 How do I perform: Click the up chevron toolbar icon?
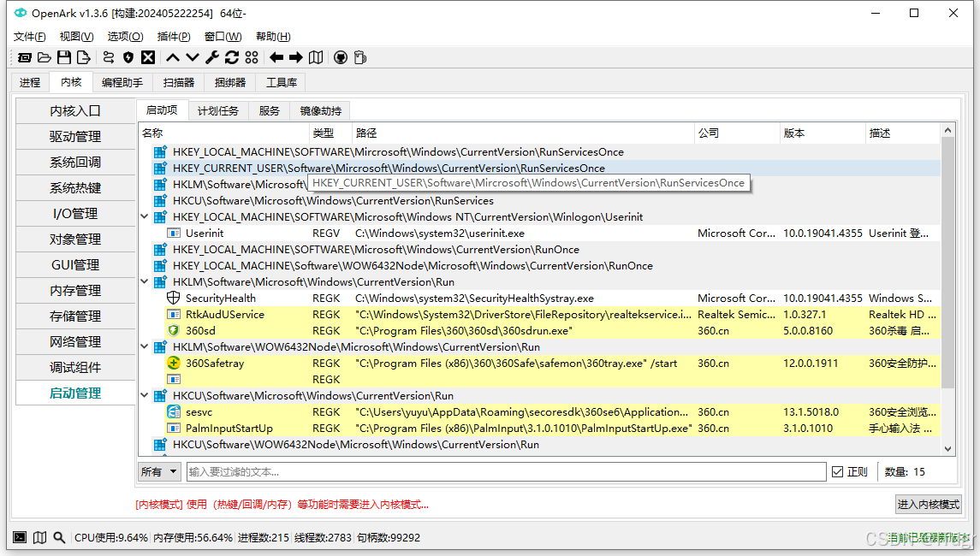click(173, 57)
